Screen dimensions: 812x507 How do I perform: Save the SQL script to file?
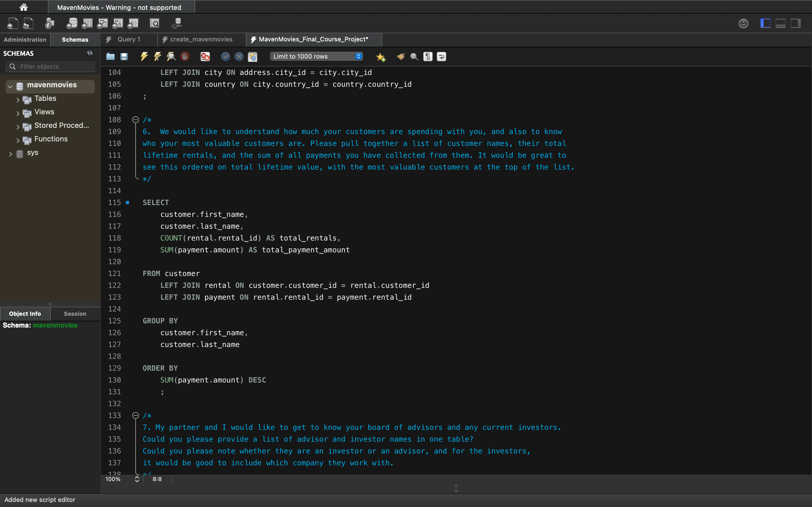click(x=124, y=56)
